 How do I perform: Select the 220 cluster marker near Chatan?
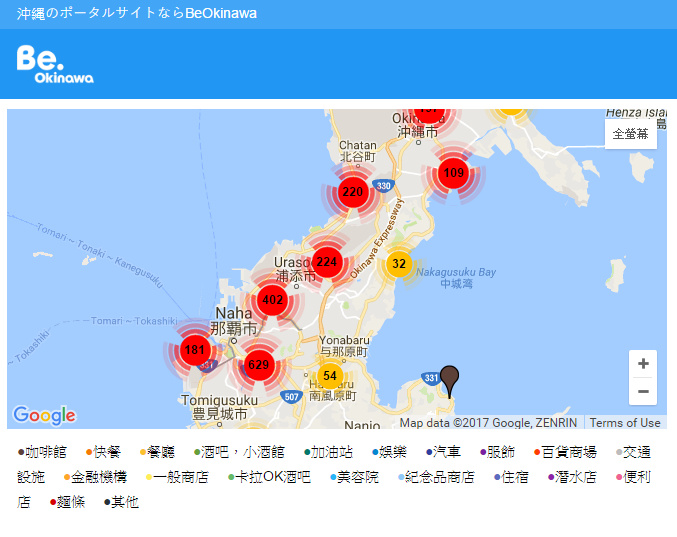(x=352, y=191)
